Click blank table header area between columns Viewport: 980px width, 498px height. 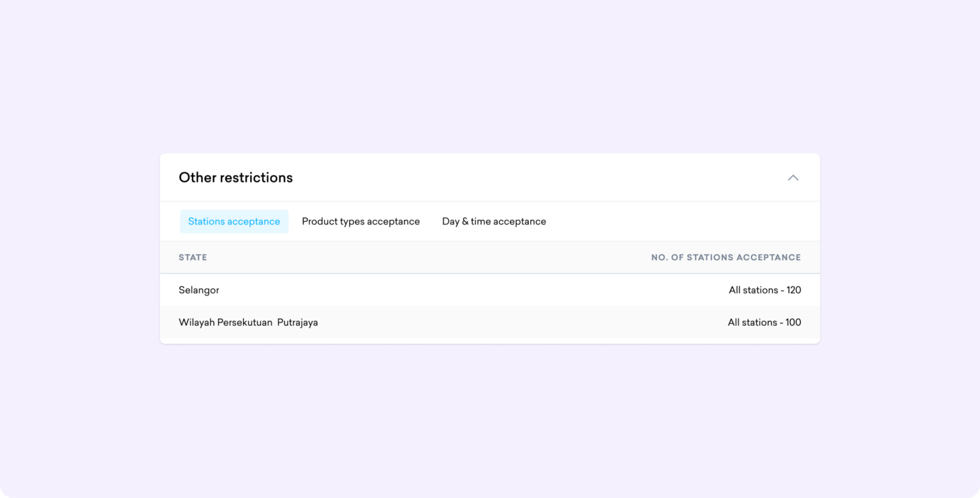pyautogui.click(x=427, y=258)
